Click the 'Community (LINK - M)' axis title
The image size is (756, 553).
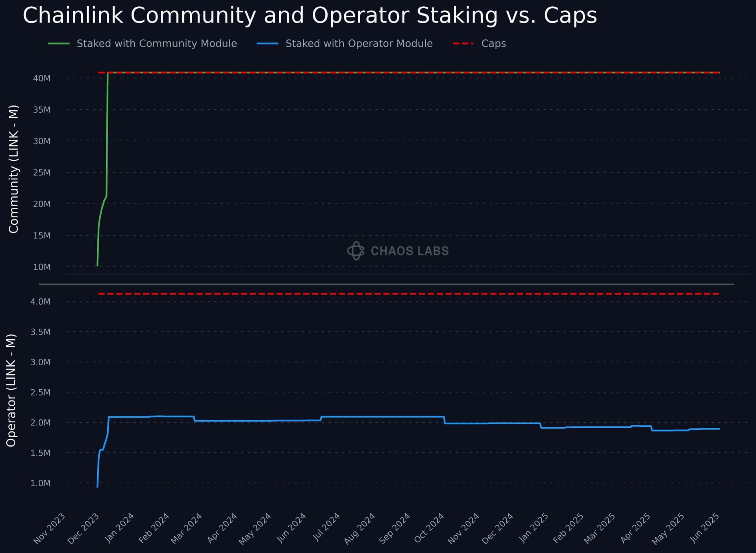click(14, 169)
